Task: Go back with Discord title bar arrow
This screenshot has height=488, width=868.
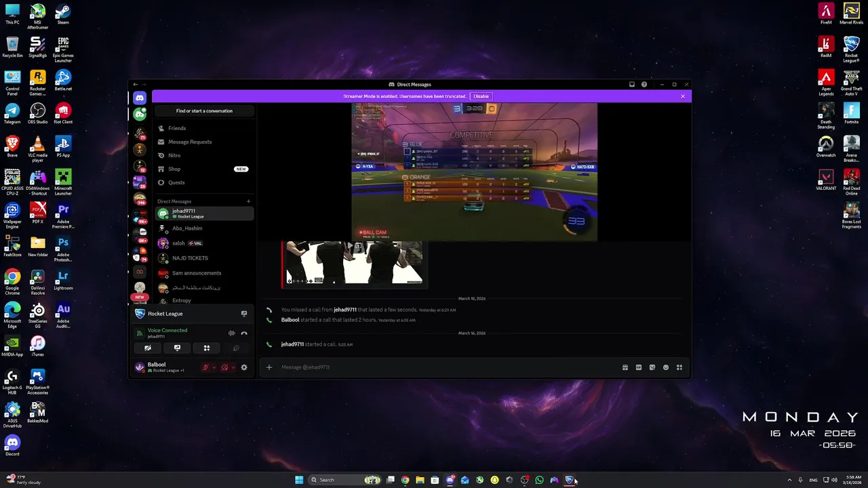Action: point(135,85)
